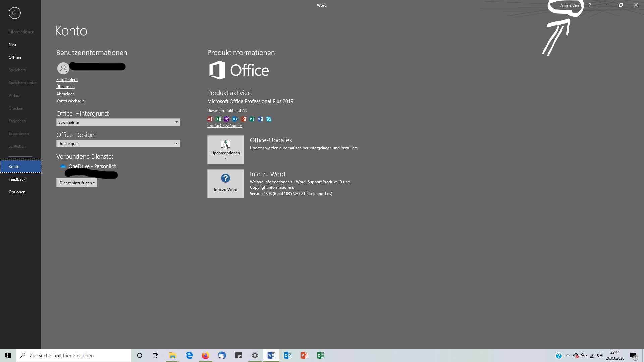Click the large Office logo
The height and width of the screenshot is (362, 644).
tap(239, 70)
